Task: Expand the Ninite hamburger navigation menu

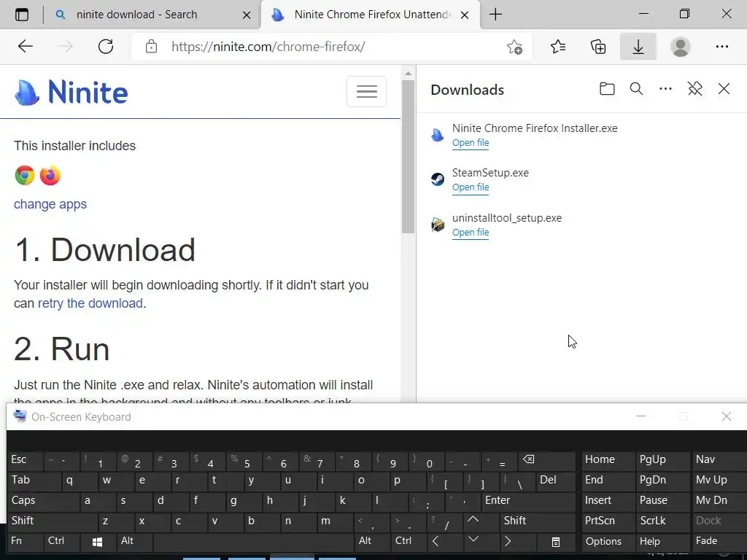Action: click(366, 91)
